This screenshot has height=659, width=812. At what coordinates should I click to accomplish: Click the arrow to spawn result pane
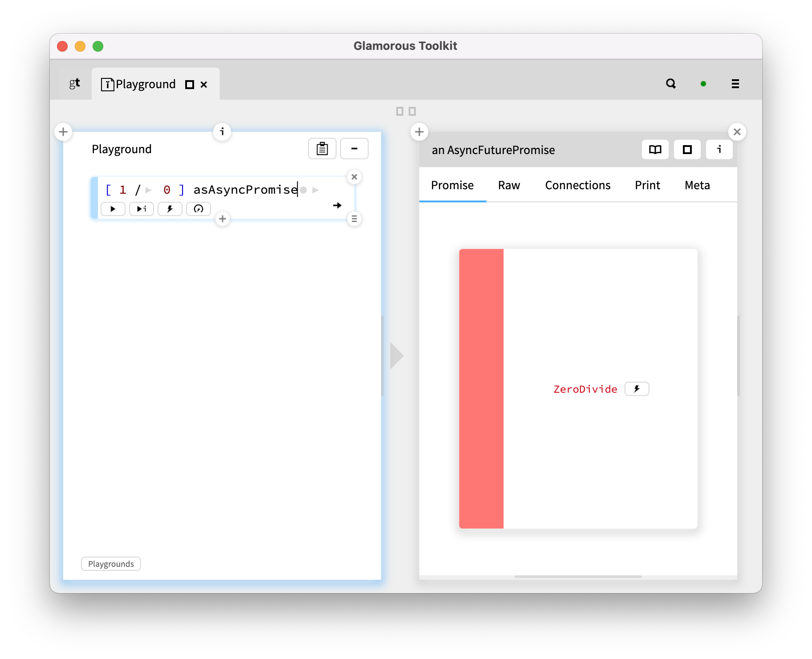(337, 205)
